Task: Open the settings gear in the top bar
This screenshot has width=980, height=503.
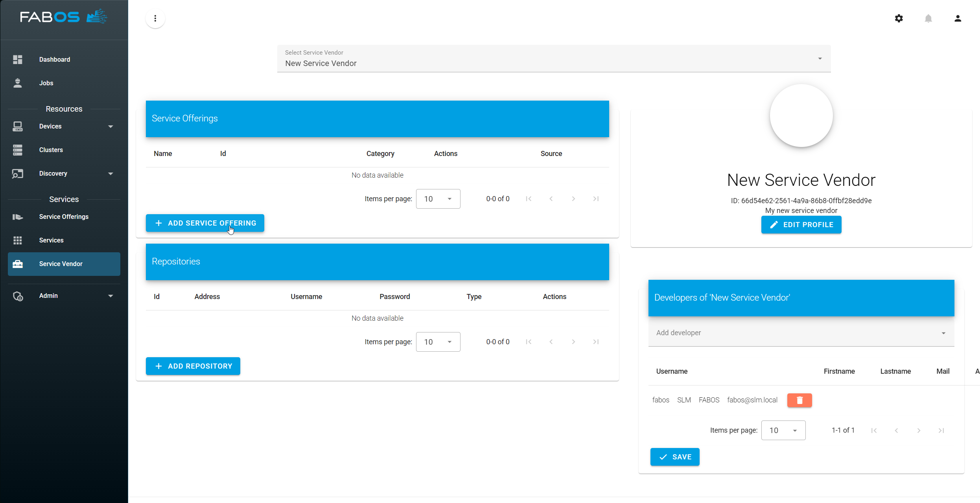Action: 899,18
